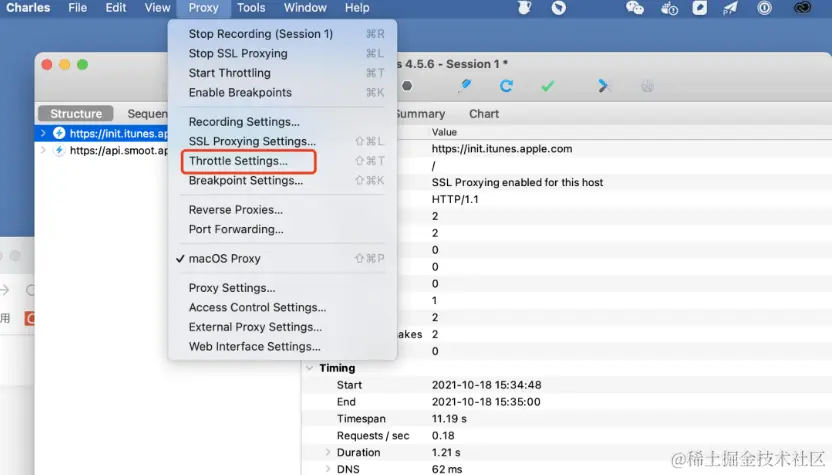Screen dimensions: 832x475
Task: Open the Tools menu in menu bar
Action: (251, 8)
